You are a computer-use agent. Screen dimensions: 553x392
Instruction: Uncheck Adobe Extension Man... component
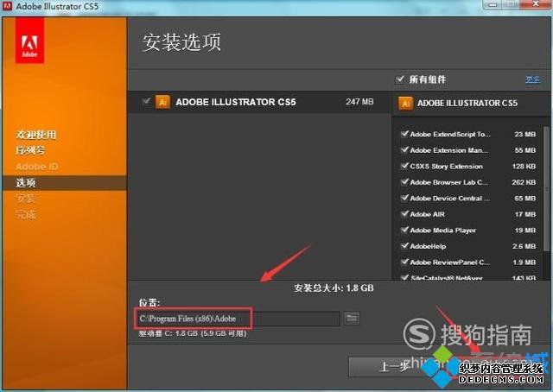(404, 150)
